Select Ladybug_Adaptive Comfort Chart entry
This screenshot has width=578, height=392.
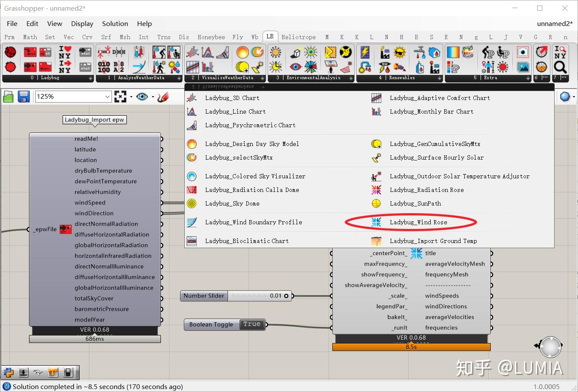(x=440, y=98)
